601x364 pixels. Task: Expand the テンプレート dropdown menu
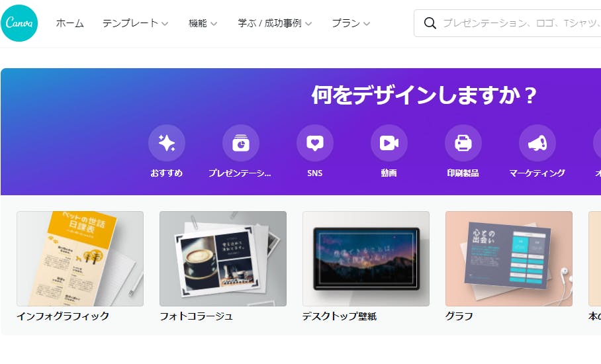pyautogui.click(x=135, y=23)
